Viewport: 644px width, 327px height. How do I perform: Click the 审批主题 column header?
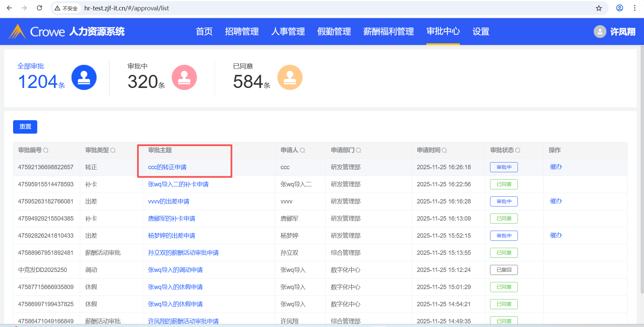[160, 150]
